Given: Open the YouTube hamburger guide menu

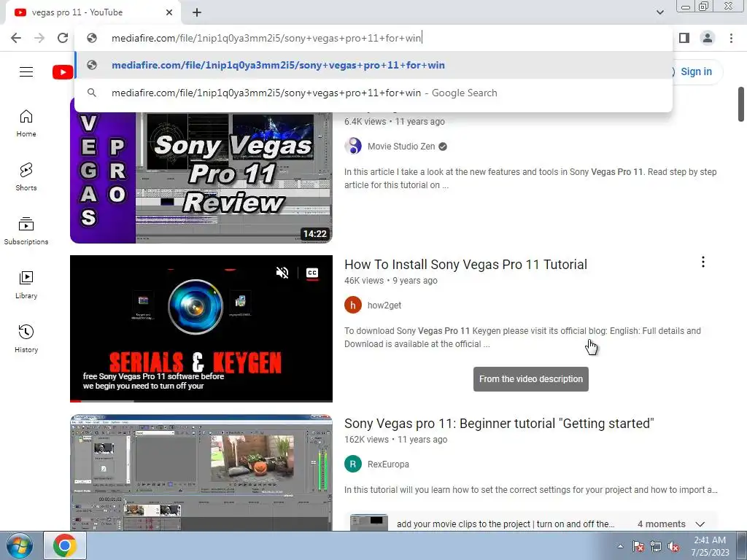Looking at the screenshot, I should 26,72.
